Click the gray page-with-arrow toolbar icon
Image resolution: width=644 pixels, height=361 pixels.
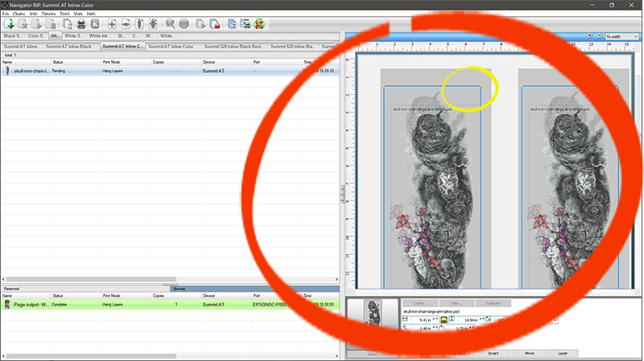coord(200,24)
